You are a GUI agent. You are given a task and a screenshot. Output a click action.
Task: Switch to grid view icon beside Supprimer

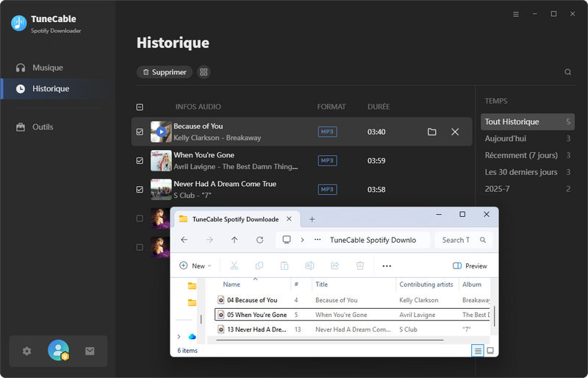coord(204,72)
